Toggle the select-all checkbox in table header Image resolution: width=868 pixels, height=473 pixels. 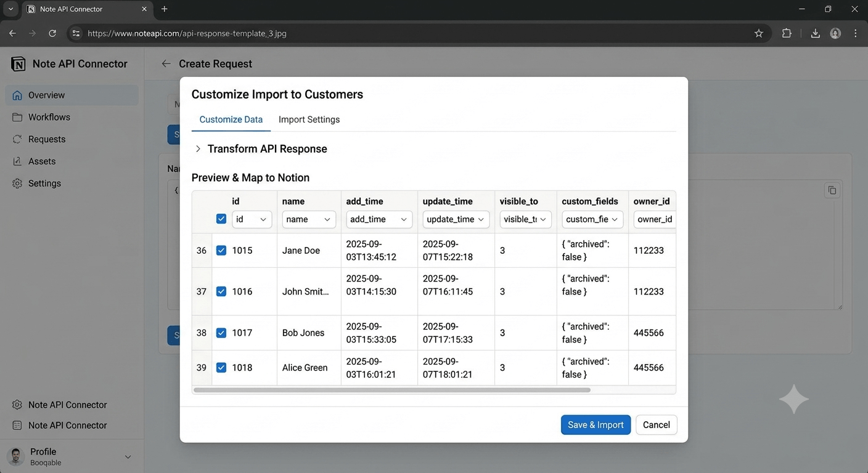tap(221, 219)
